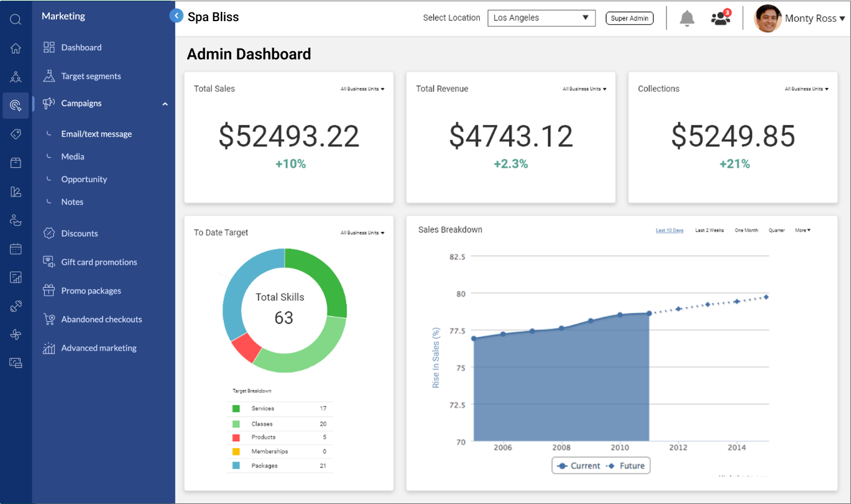Screen dimensions: 851x504
Task: Open the Monty Ross account menu
Action: pos(815,19)
